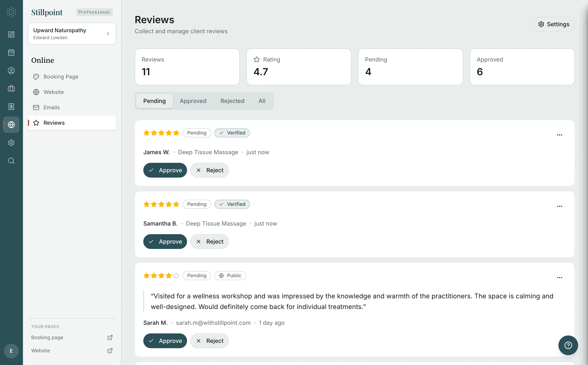Image resolution: width=588 pixels, height=365 pixels.
Task: Open Website in Online menu
Action: 72,92
